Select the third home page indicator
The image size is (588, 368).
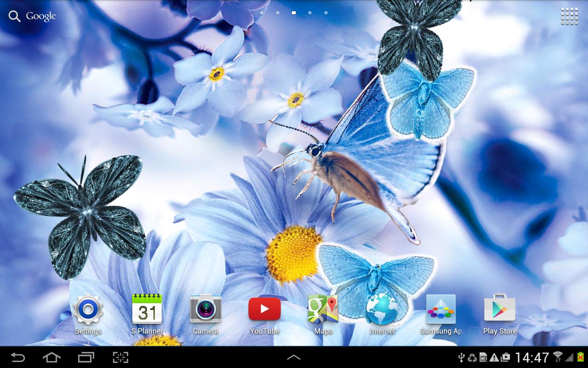point(294,13)
